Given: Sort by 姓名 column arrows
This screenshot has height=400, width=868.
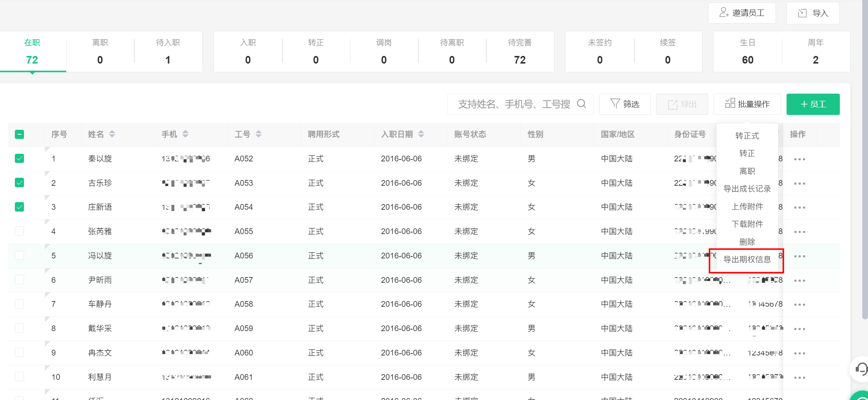Looking at the screenshot, I should [x=112, y=134].
